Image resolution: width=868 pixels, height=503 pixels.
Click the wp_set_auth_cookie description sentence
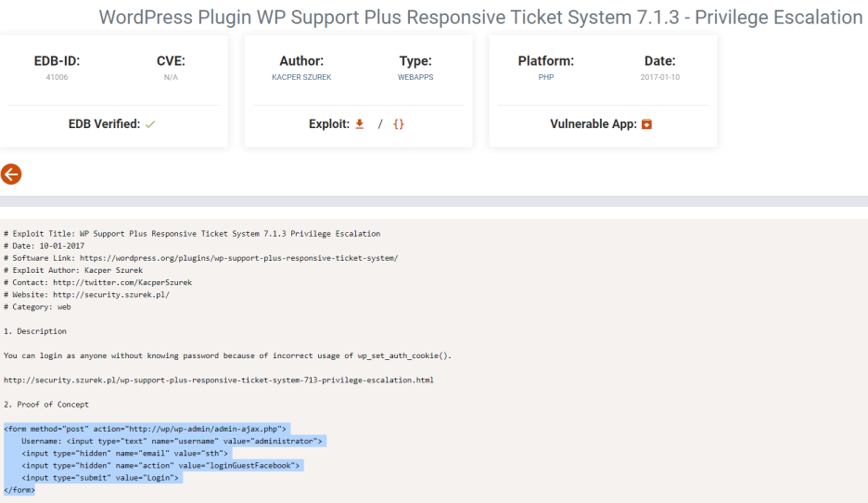click(227, 355)
